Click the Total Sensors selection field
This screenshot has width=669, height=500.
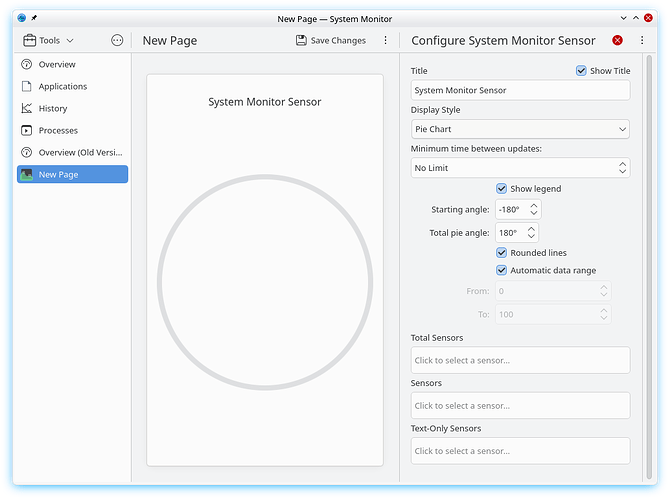click(x=520, y=360)
